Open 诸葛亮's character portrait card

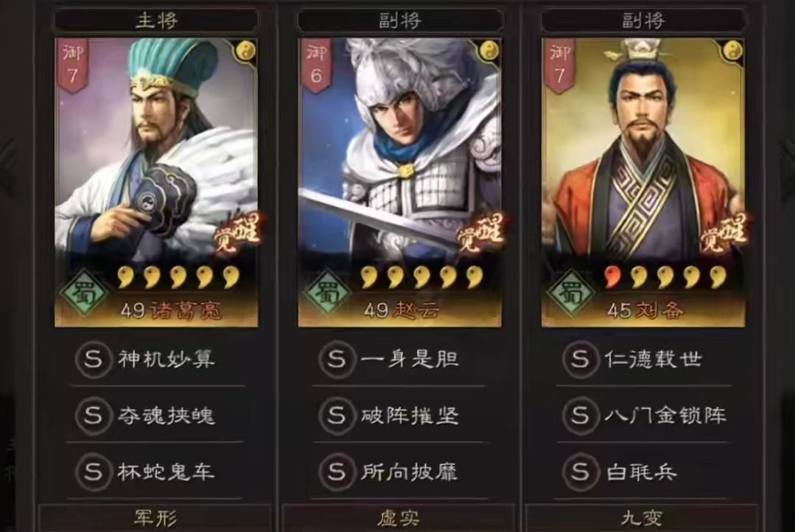point(156,183)
